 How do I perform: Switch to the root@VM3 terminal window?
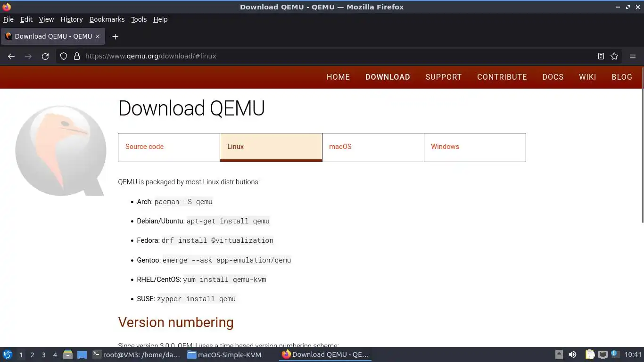[136, 354]
